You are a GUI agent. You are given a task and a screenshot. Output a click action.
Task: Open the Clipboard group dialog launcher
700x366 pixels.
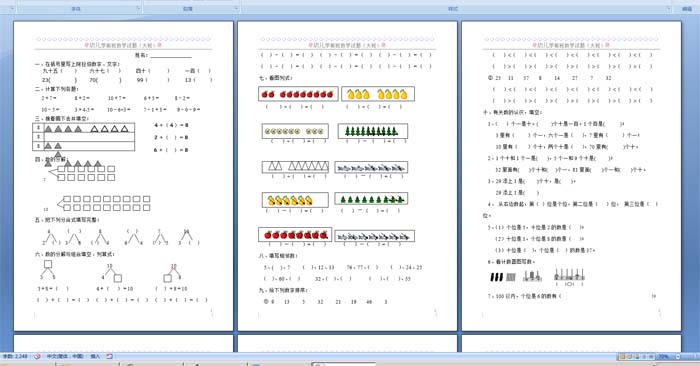[12, 8]
